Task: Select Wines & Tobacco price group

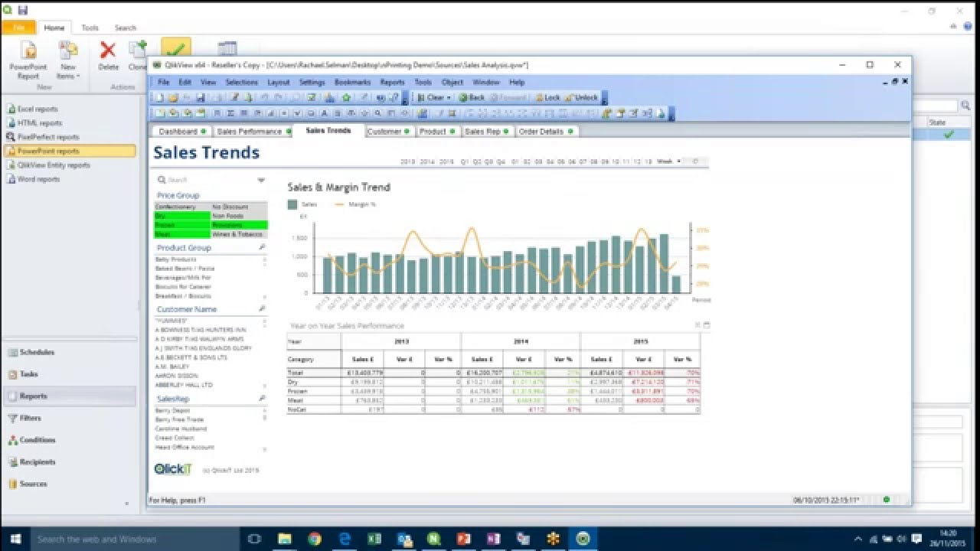Action: tap(239, 234)
